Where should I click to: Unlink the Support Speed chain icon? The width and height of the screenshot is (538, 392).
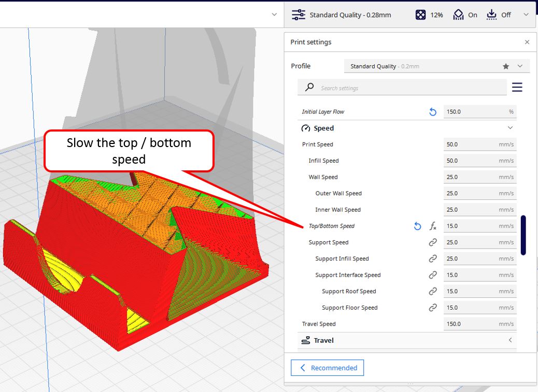click(x=433, y=242)
